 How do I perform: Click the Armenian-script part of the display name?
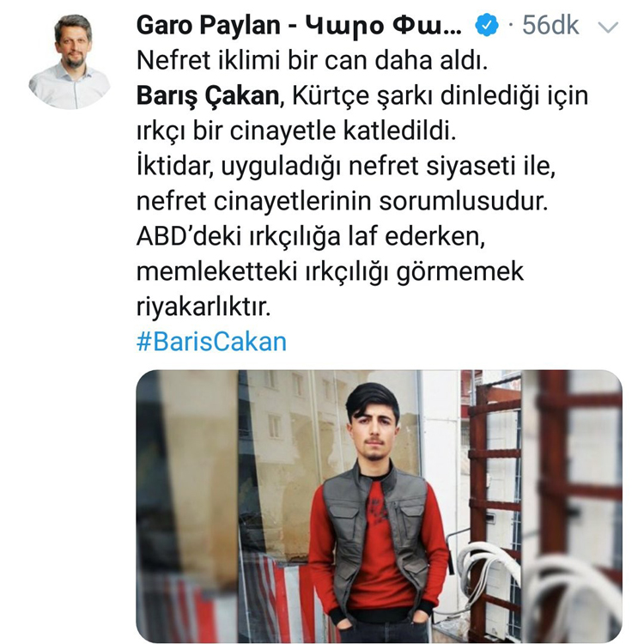(x=385, y=27)
